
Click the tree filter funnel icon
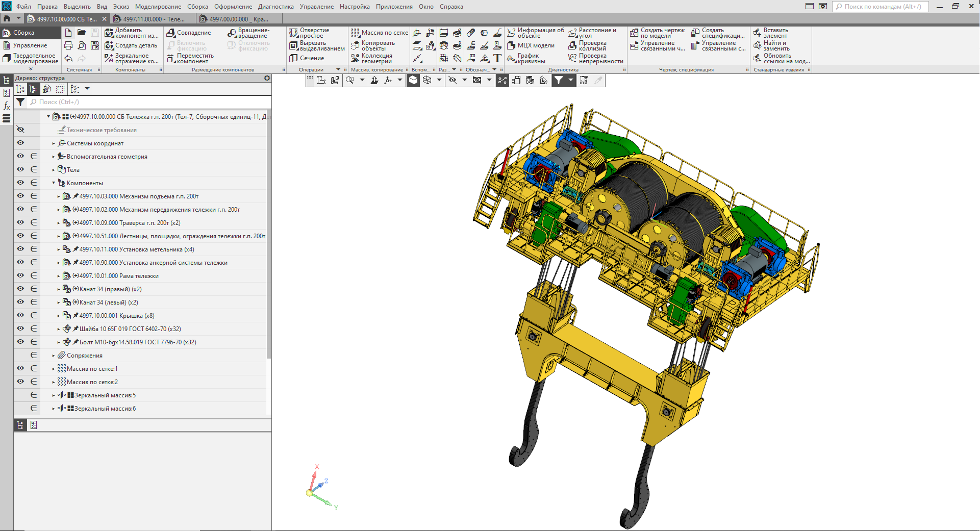pyautogui.click(x=20, y=102)
